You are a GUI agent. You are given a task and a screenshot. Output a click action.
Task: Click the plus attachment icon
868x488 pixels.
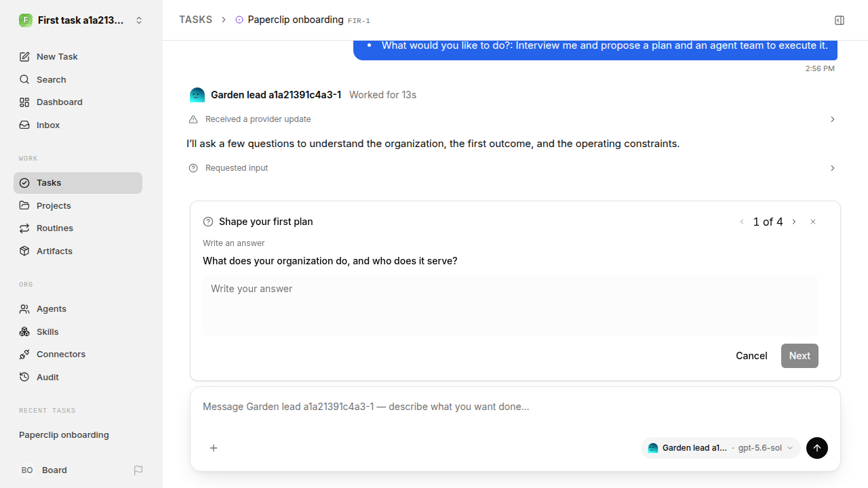[214, 448]
